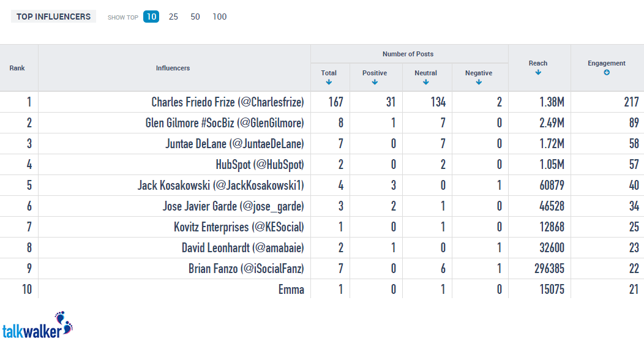Select the Top Influencers tab
644x341 pixels.
[x=53, y=17]
